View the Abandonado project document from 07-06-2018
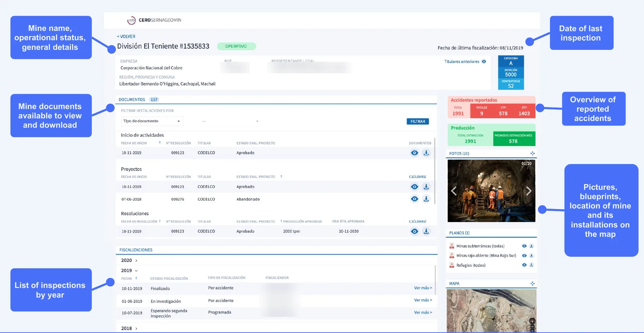The width and height of the screenshot is (644, 333). point(415,199)
